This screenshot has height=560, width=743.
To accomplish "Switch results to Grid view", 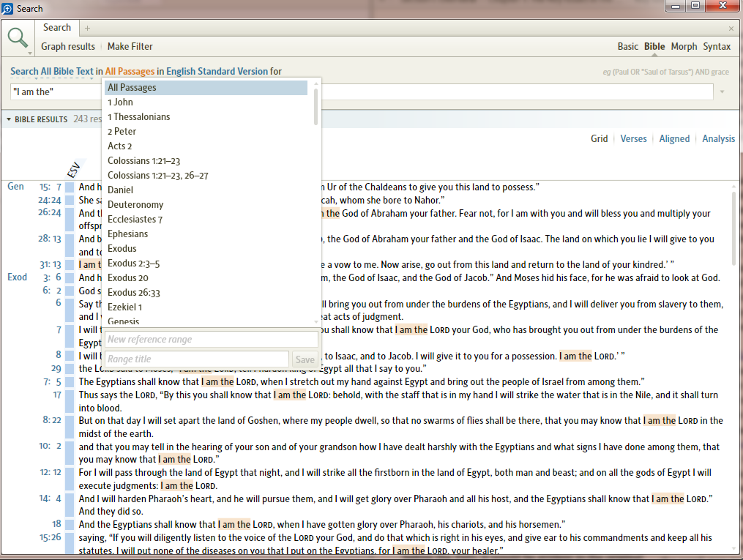I will (599, 139).
